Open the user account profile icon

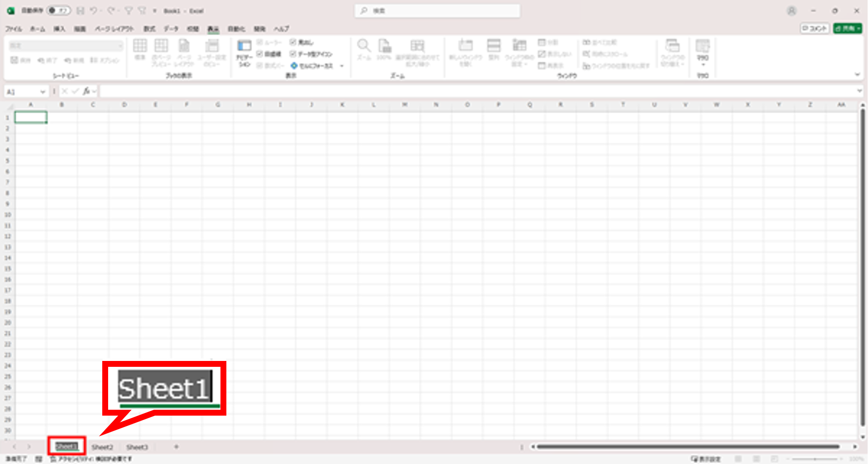click(791, 11)
